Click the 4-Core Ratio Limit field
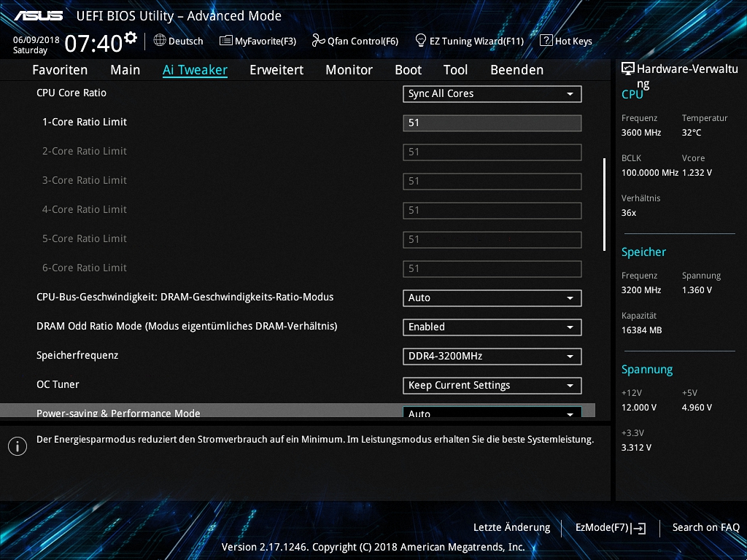This screenshot has height=560, width=747. 492,211
